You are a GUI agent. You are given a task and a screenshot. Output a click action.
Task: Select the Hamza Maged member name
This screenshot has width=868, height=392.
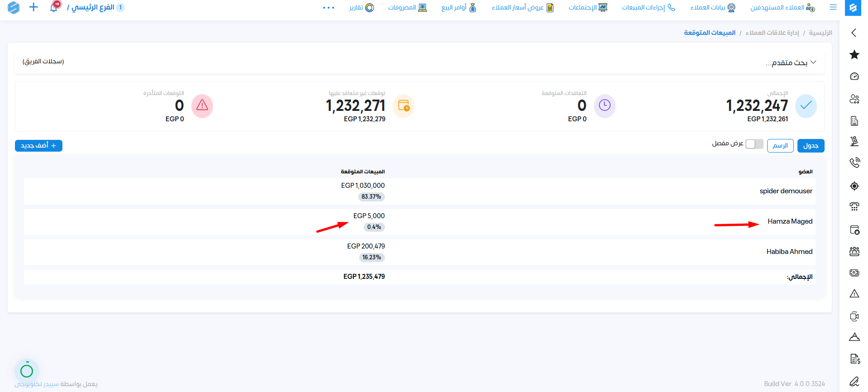click(790, 221)
